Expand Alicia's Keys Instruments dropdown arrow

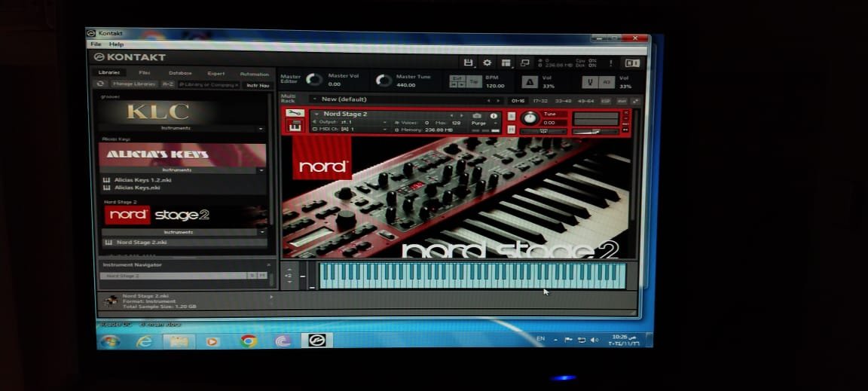pos(261,170)
